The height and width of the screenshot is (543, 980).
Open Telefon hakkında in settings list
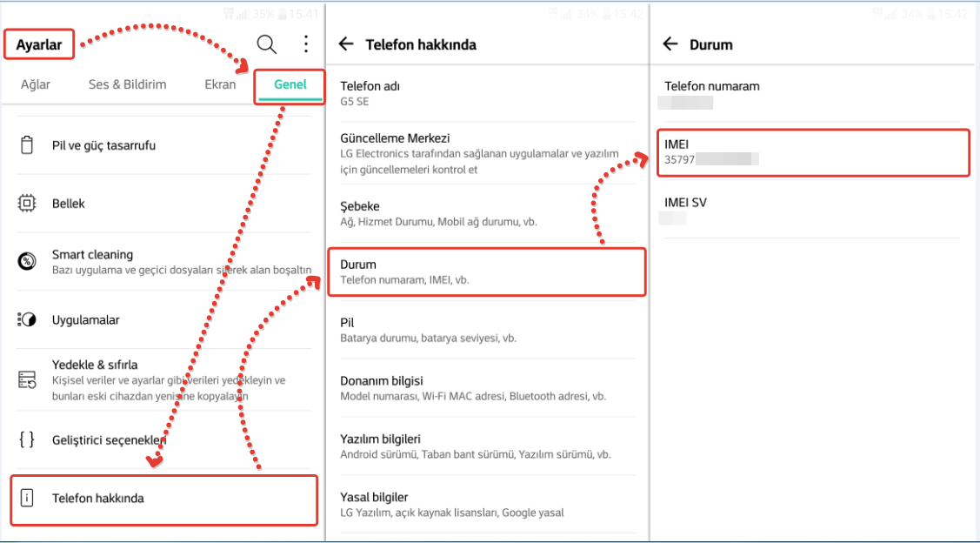pos(163,499)
